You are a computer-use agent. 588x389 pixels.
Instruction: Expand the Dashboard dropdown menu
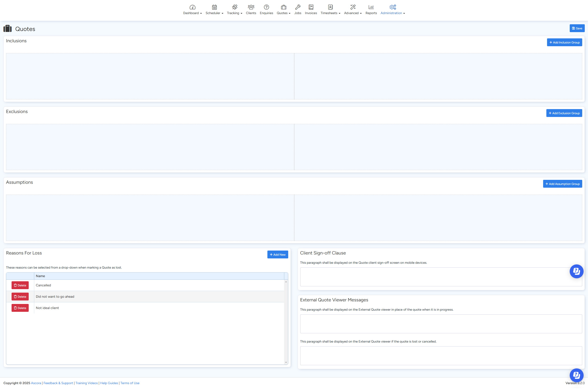click(192, 13)
